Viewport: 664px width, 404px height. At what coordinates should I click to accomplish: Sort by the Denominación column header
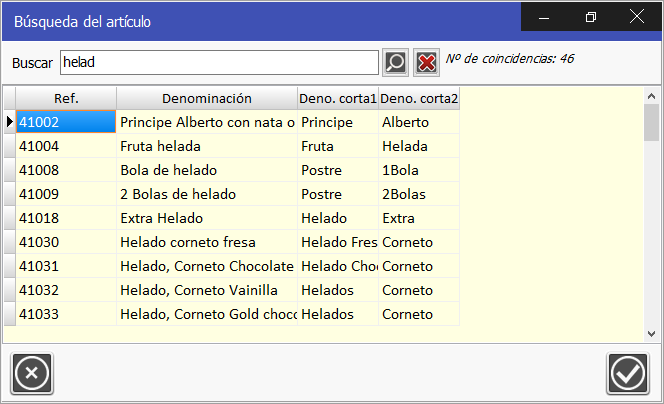click(x=206, y=98)
